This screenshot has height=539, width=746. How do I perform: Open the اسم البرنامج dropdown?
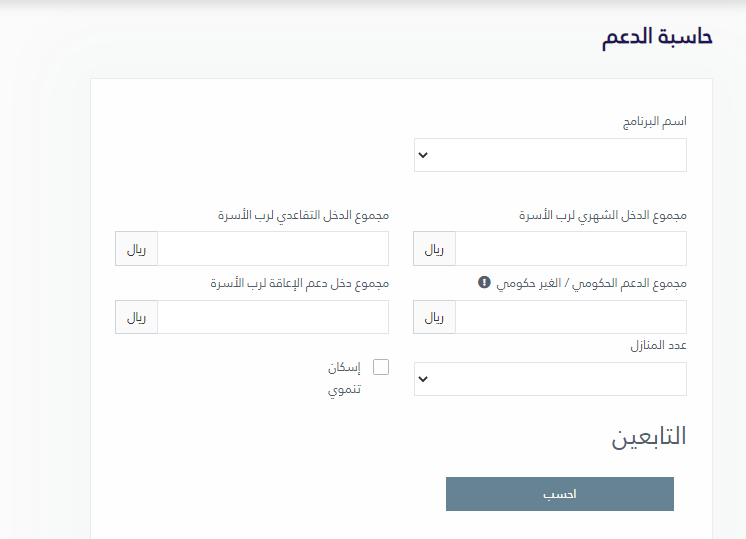[550, 155]
